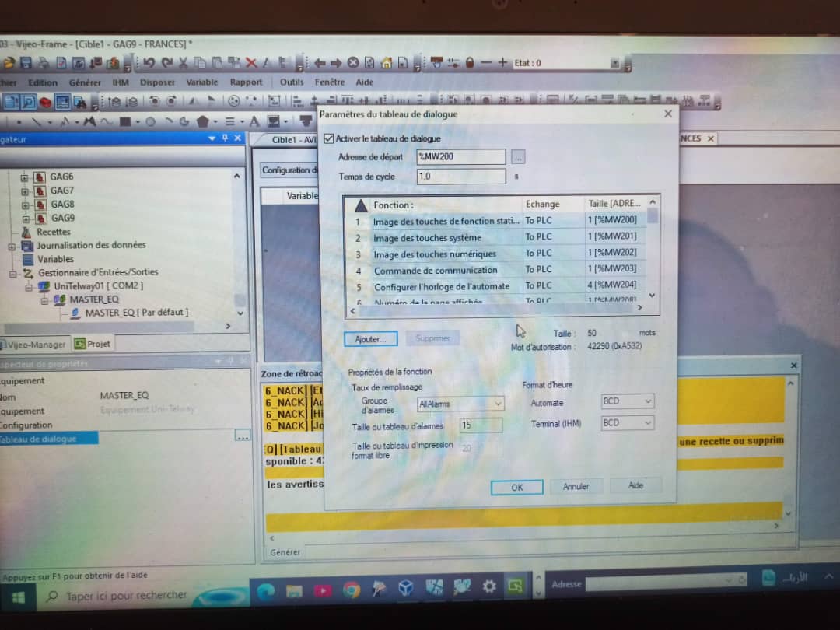Open Chrome from the Windows taskbar

(x=351, y=589)
